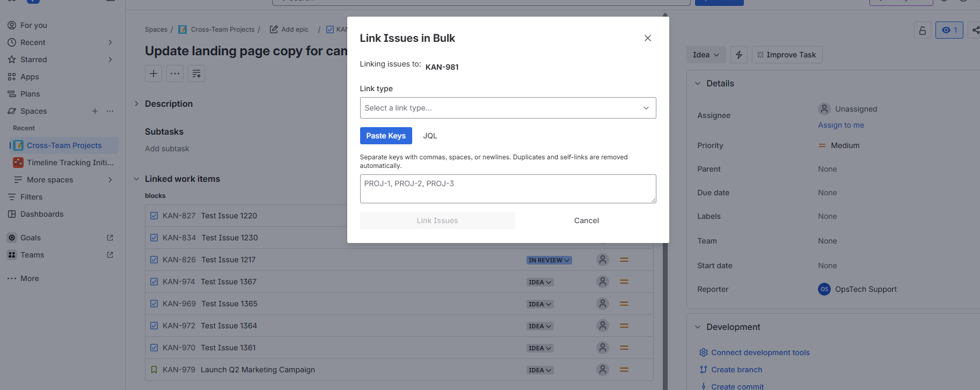Click the add plus button under title
The image size is (980, 390).
pos(153,73)
